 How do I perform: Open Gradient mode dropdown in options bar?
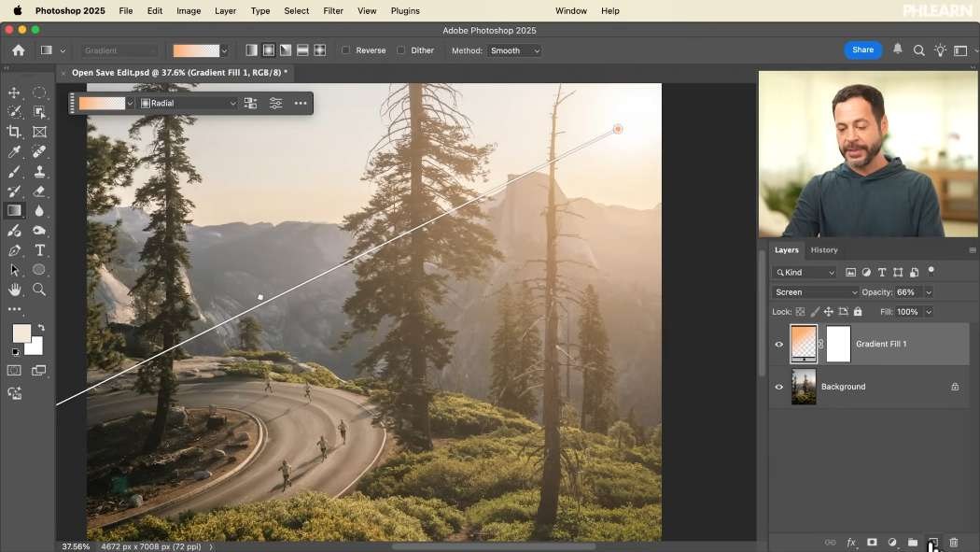pos(119,50)
